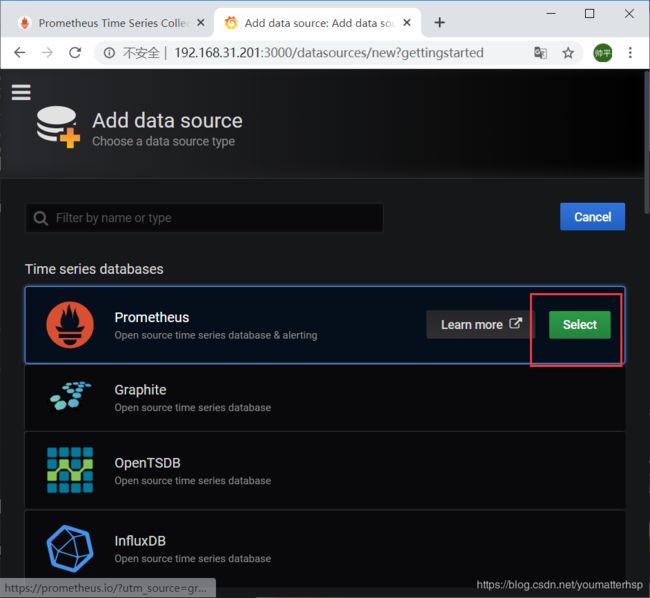This screenshot has width=650, height=598.
Task: Click the OpenTSDB grid logo icon
Action: pos(70,470)
